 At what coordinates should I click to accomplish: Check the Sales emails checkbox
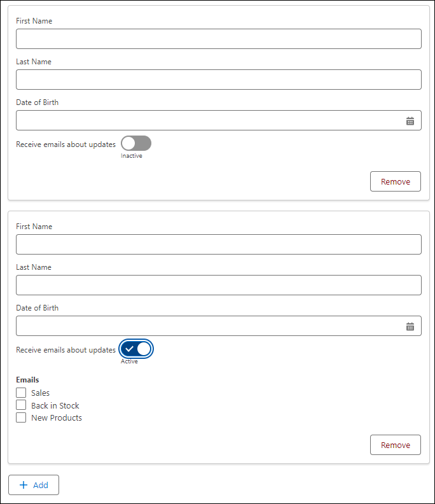point(21,393)
